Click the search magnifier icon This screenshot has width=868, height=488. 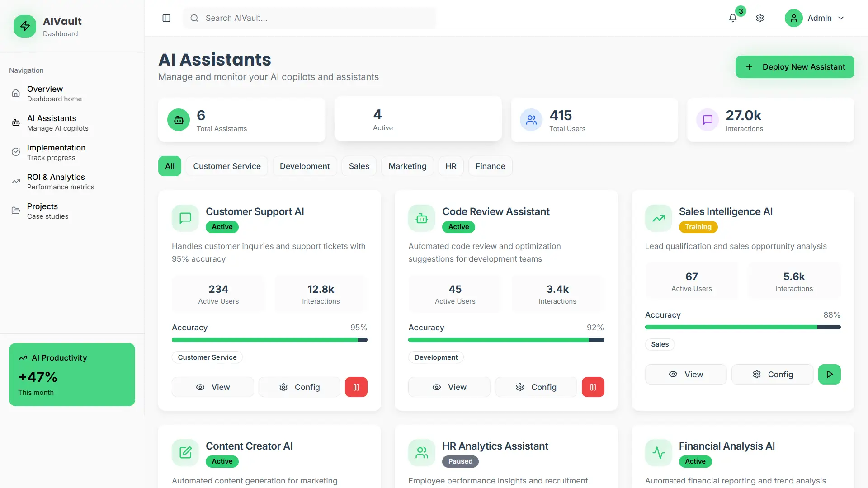pyautogui.click(x=194, y=18)
